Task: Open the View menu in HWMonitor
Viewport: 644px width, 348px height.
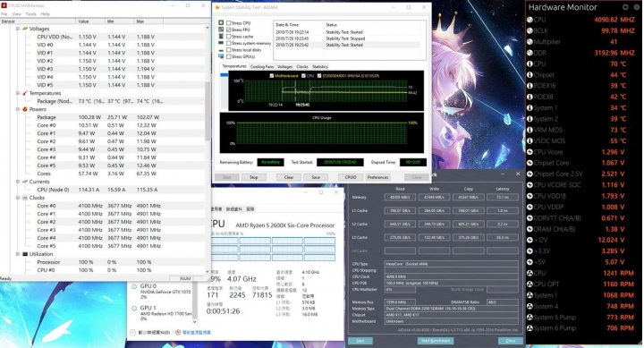Action: pyautogui.click(x=17, y=14)
